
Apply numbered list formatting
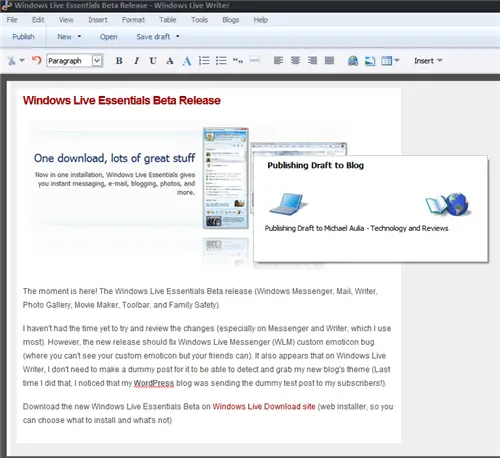204,61
